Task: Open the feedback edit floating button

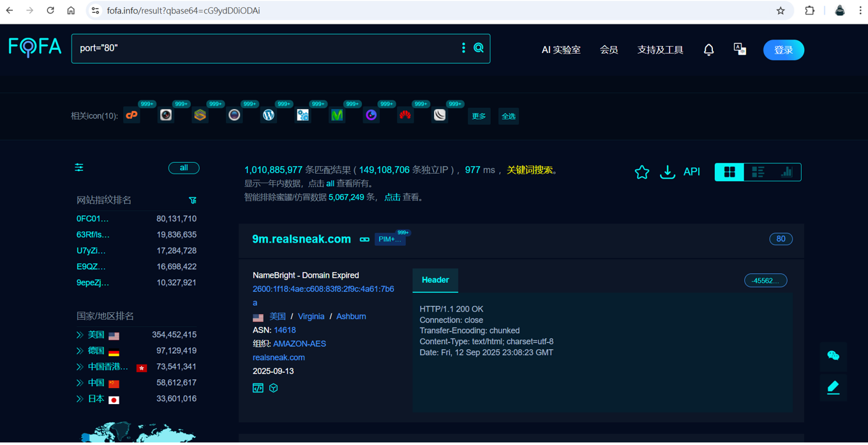Action: [x=834, y=386]
